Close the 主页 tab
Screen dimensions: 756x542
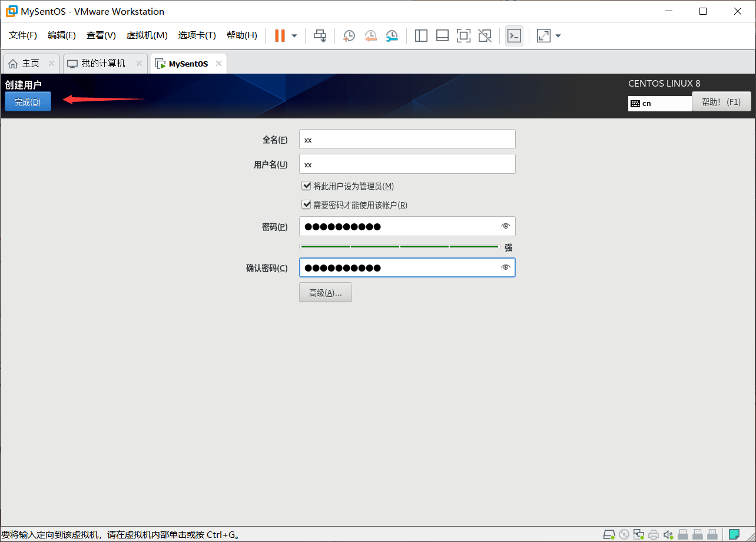click(51, 64)
